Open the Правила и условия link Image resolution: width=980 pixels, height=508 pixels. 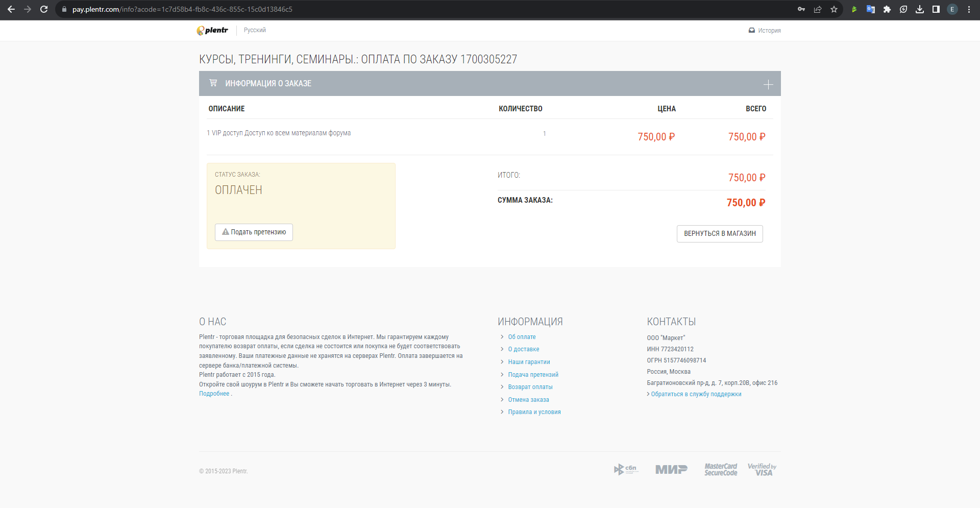[x=534, y=412]
